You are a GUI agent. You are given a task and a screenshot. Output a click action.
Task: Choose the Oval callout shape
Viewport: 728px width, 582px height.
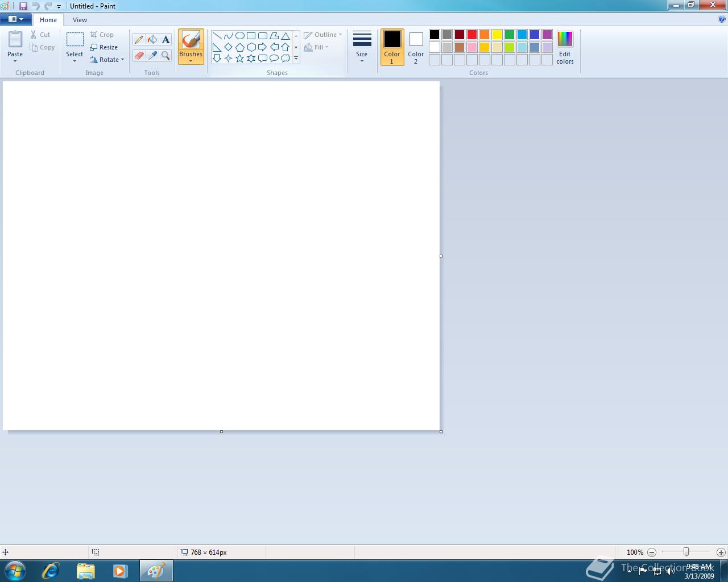pyautogui.click(x=274, y=58)
